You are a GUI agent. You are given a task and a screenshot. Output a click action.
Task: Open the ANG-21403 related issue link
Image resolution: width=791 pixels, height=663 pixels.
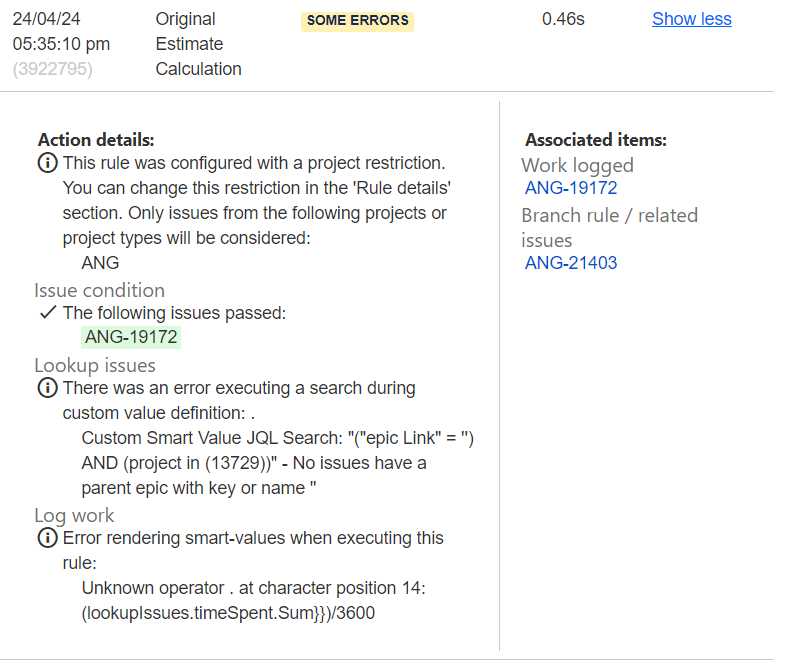pyautogui.click(x=571, y=263)
